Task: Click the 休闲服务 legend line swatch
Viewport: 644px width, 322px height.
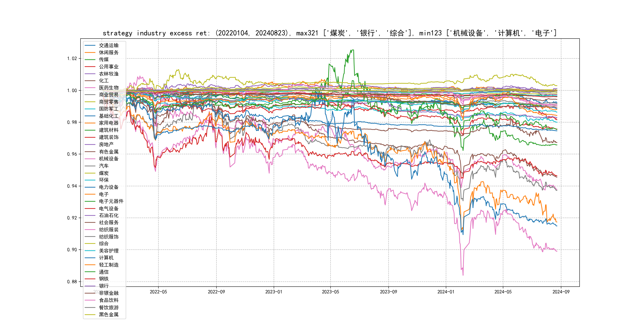Action: [x=90, y=52]
